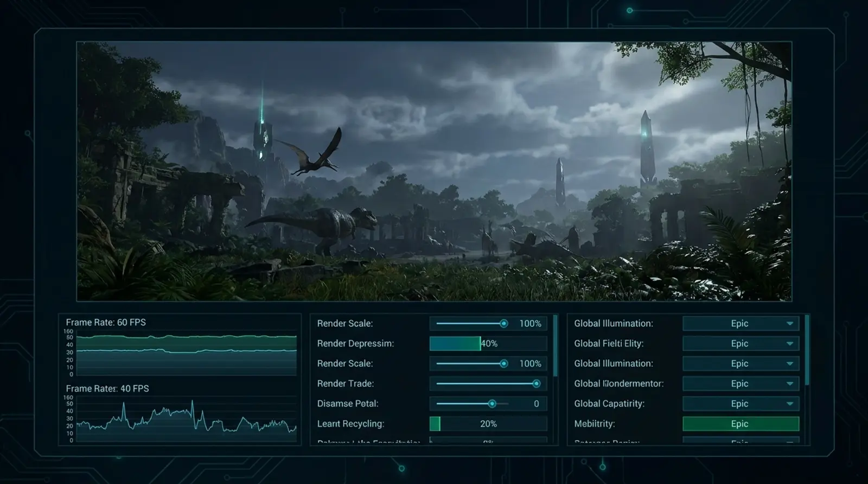Viewport: 868px width, 484px height.
Task: Click the 'Frame Rate: 60 FPS' label
Action: coord(106,322)
